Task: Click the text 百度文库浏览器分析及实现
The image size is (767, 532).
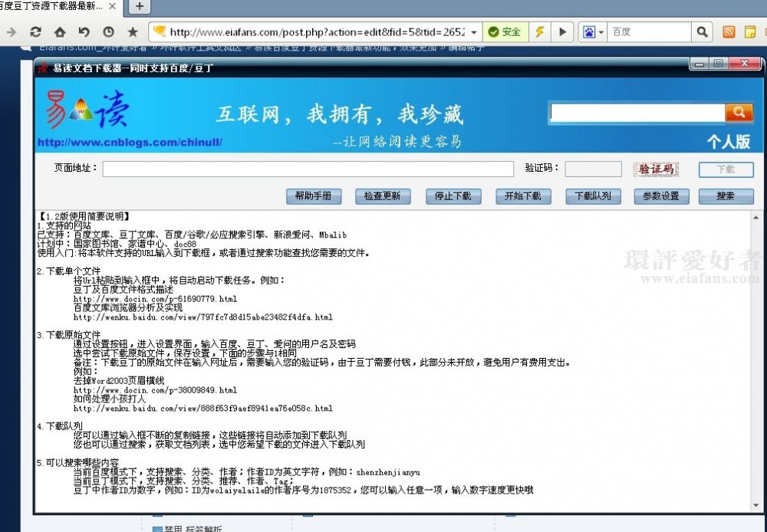Action: click(127, 307)
